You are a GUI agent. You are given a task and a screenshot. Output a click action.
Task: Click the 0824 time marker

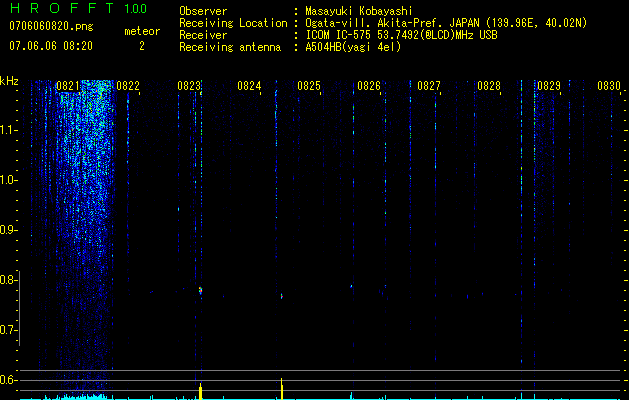(249, 86)
